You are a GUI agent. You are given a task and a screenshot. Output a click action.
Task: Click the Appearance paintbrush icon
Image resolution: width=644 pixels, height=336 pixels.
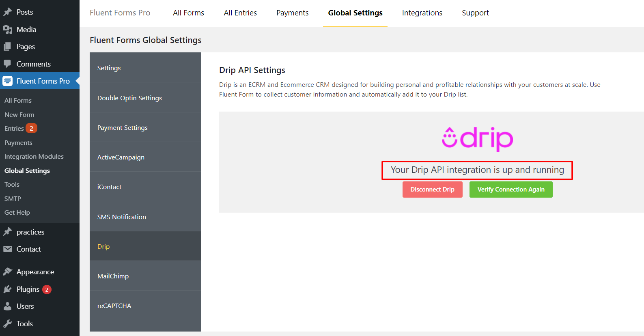(x=8, y=272)
